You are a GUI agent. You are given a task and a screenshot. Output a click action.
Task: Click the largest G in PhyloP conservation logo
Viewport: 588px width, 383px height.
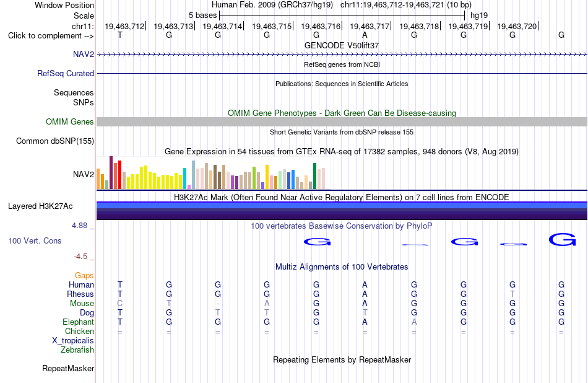[562, 240]
